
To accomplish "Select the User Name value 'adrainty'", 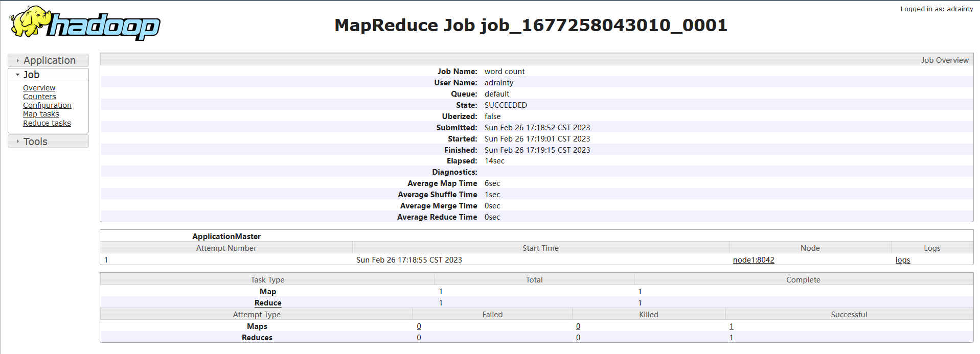I will point(499,83).
